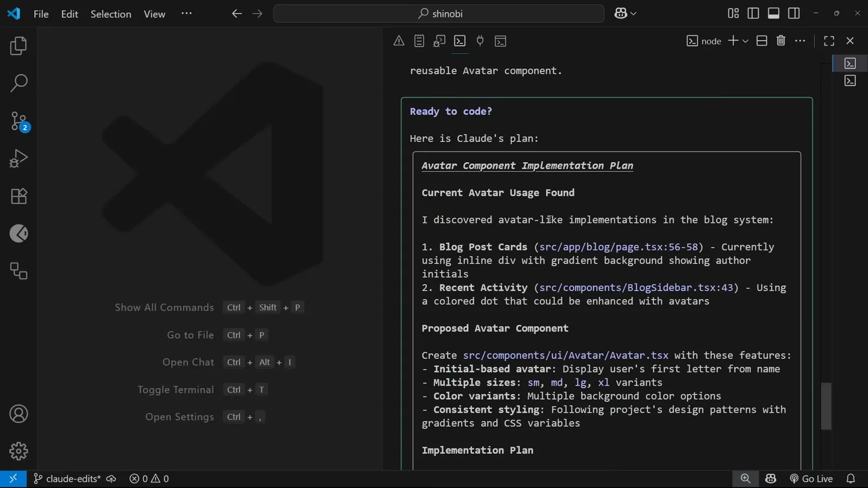868x488 pixels.
Task: Kill terminal with the trash icon
Action: [781, 41]
